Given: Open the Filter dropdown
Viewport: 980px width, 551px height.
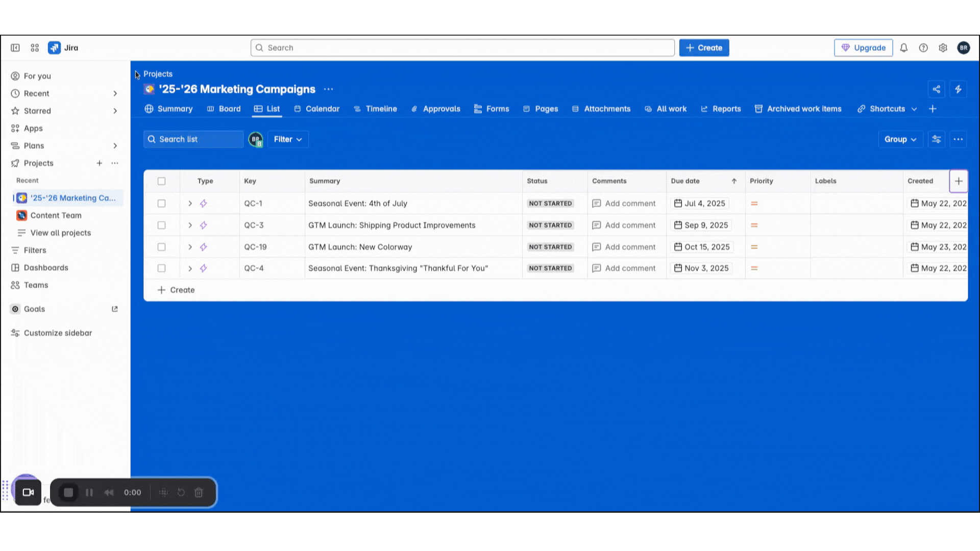Looking at the screenshot, I should coord(287,139).
